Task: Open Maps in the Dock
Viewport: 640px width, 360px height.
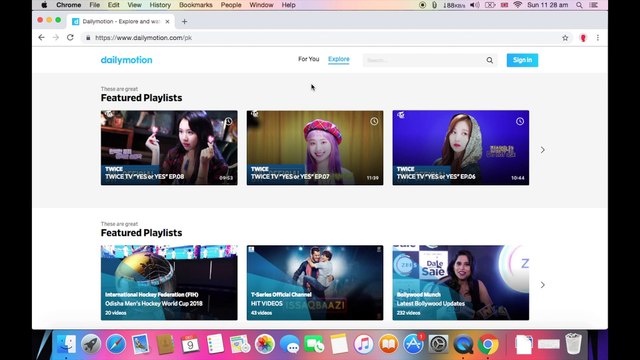Action: coord(240,344)
